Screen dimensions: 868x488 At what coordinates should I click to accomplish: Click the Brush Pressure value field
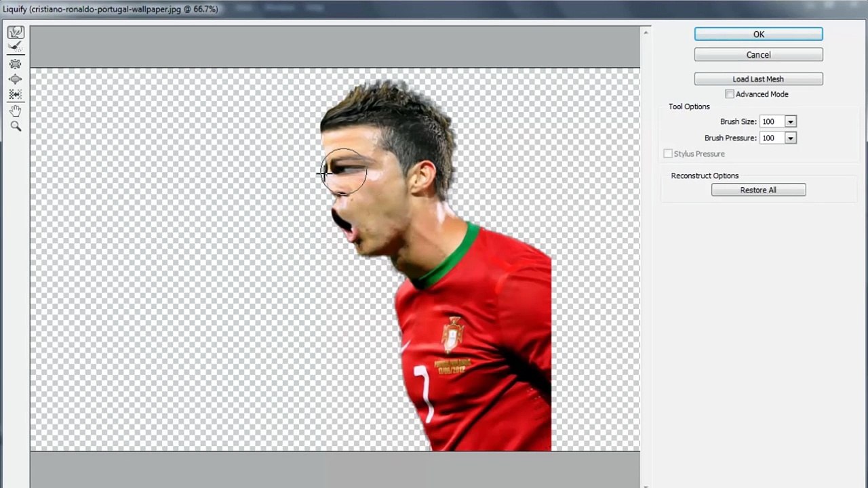(772, 138)
